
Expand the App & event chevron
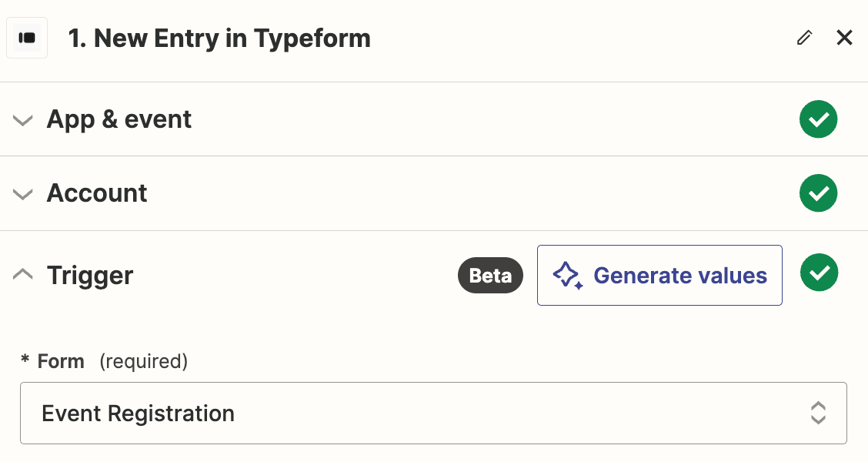pos(23,120)
